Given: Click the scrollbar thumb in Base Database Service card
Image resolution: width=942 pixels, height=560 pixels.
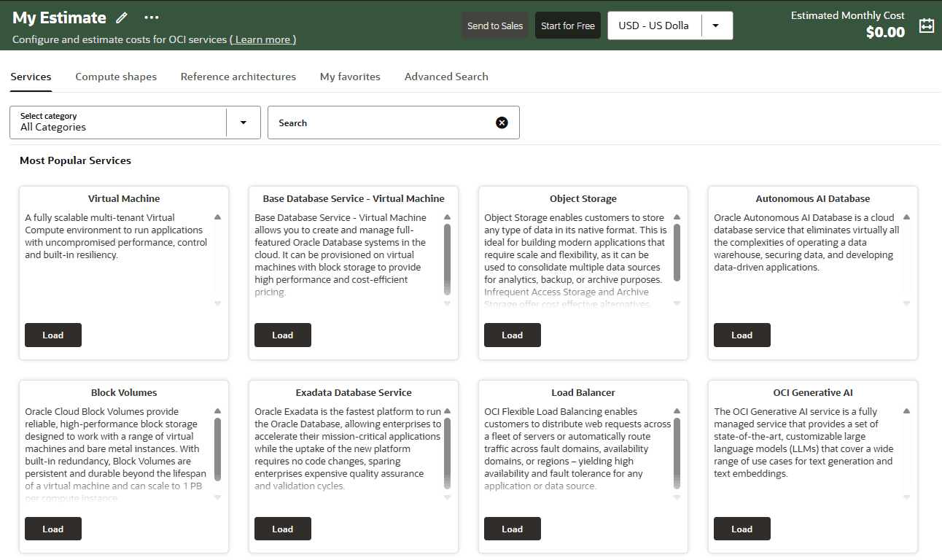Looking at the screenshot, I should [447, 258].
